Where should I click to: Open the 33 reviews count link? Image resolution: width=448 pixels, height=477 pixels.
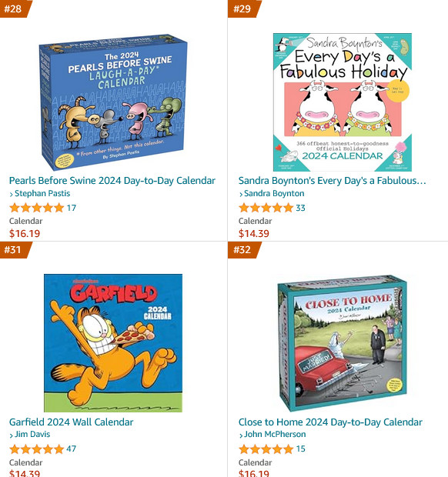pyautogui.click(x=300, y=208)
